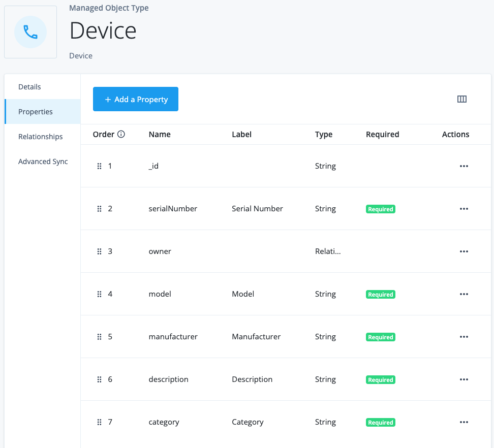
Task: Click the Type column header
Action: click(x=324, y=135)
